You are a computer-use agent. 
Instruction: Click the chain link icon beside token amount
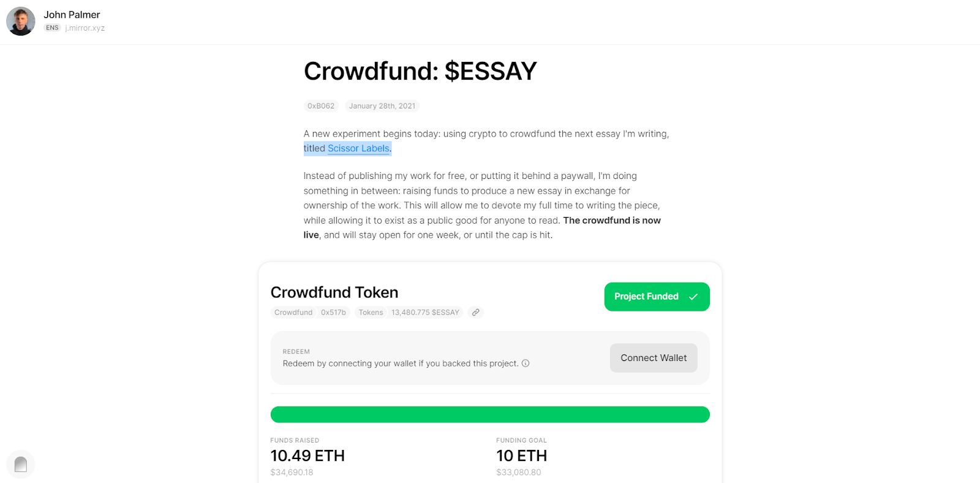[x=475, y=313]
